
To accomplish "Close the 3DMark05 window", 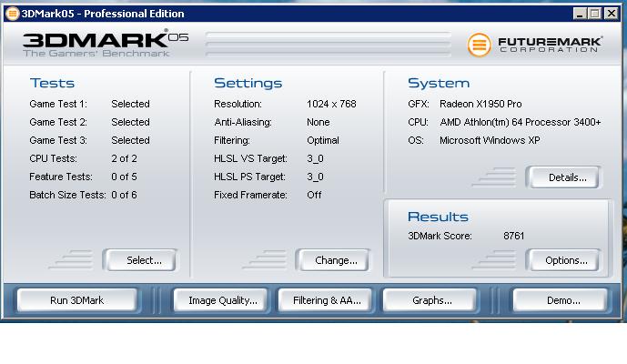I will (x=612, y=14).
